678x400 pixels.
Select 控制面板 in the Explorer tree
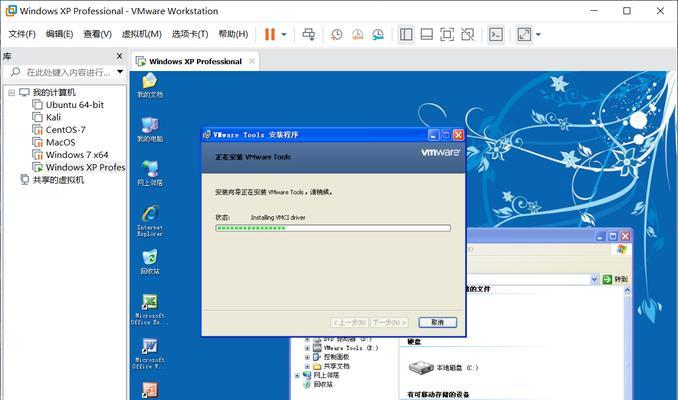332,357
